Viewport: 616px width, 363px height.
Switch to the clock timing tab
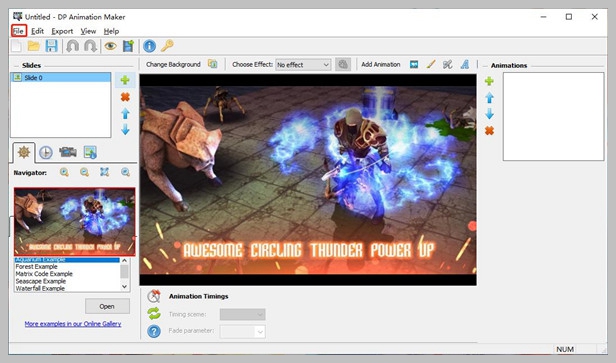[x=46, y=152]
